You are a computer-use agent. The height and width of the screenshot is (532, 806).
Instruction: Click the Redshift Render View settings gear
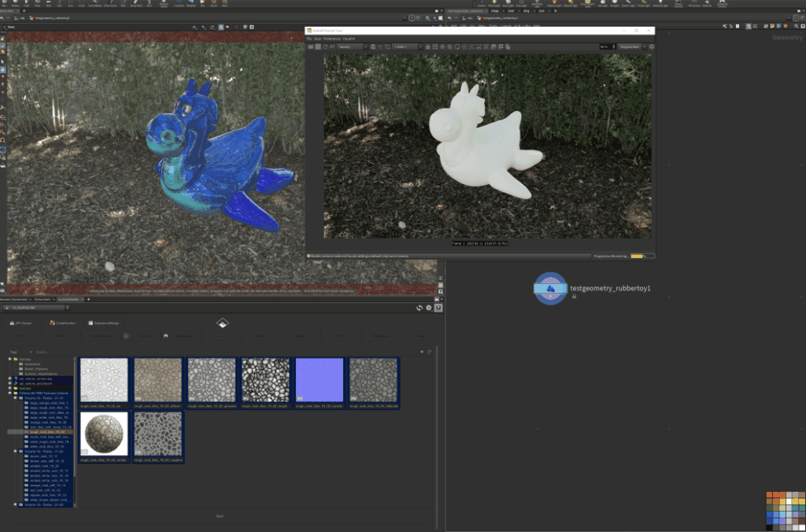click(652, 46)
